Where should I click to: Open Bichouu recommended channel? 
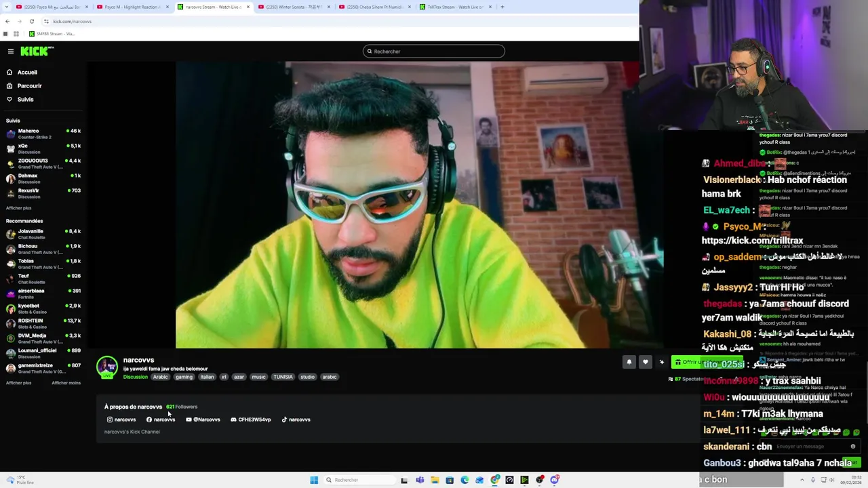coord(43,249)
